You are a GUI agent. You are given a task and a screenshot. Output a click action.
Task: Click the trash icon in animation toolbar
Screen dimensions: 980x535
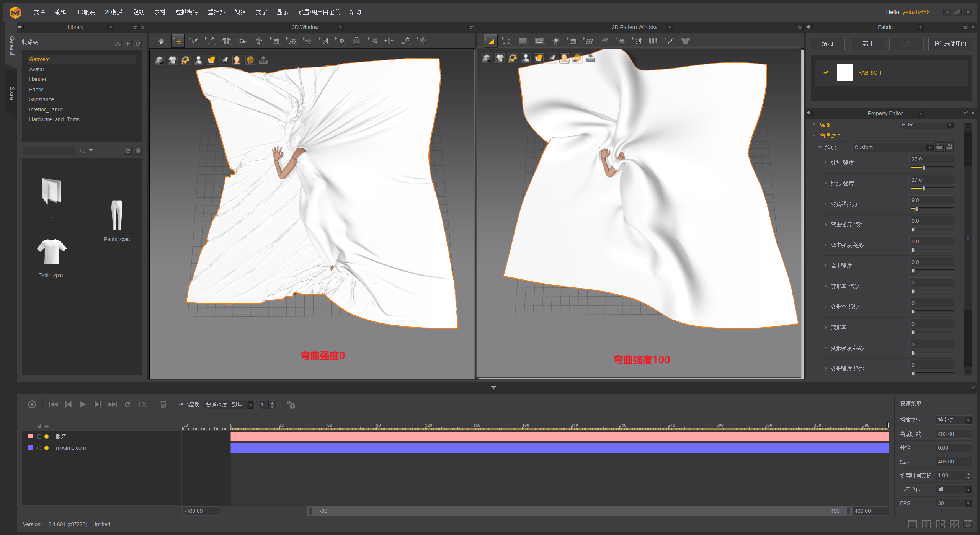click(163, 405)
